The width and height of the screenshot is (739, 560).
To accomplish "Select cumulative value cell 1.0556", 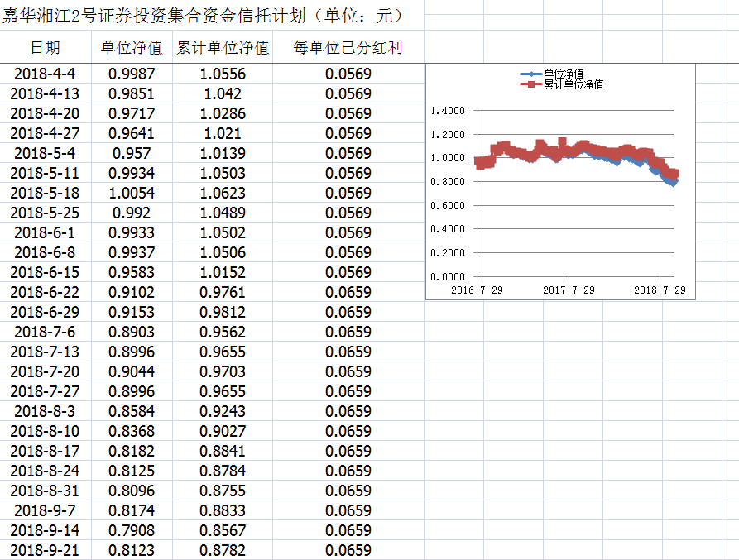I will 223,74.
